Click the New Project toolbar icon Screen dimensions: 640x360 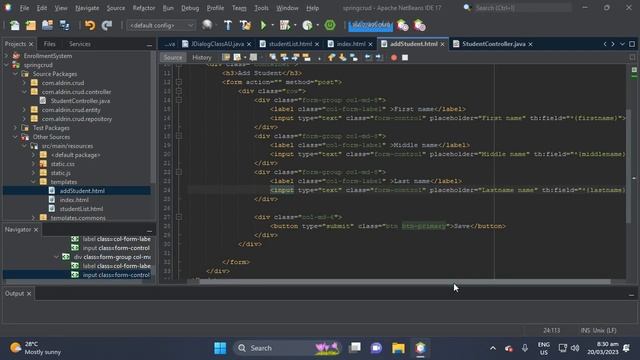(31, 25)
